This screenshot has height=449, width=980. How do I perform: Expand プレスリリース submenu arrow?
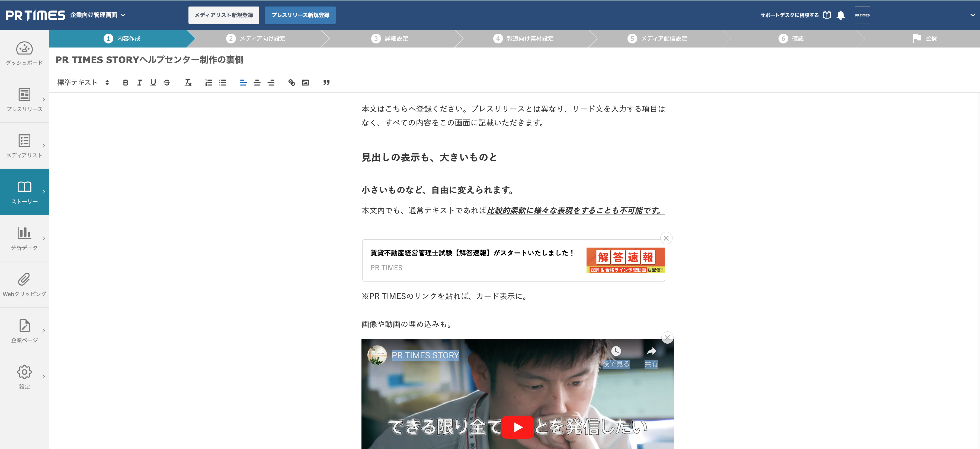44,100
